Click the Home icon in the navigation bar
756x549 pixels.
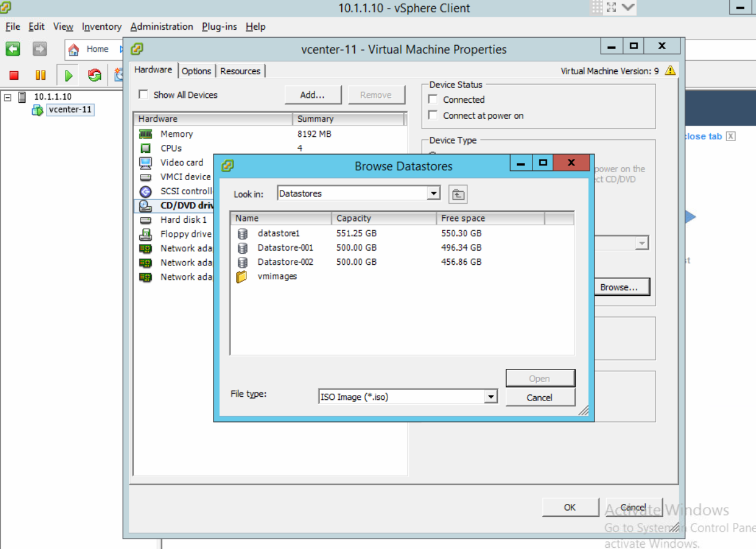[74, 50]
